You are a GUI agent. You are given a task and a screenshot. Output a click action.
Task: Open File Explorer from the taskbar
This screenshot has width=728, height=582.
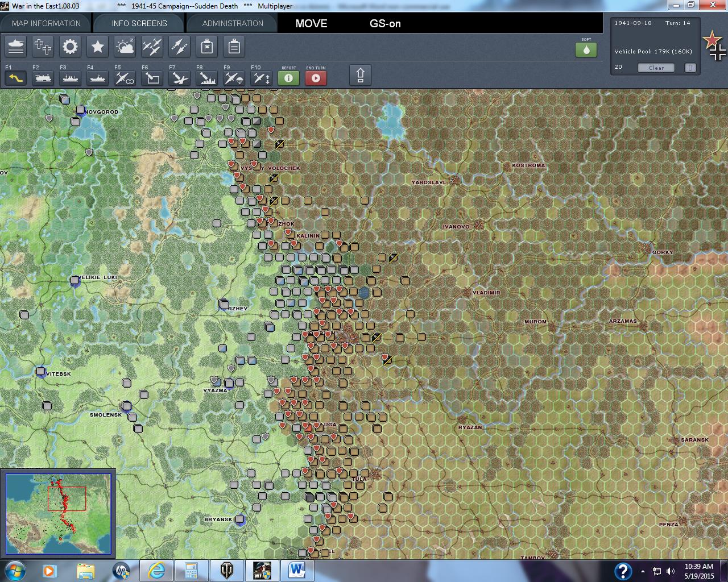(x=85, y=570)
